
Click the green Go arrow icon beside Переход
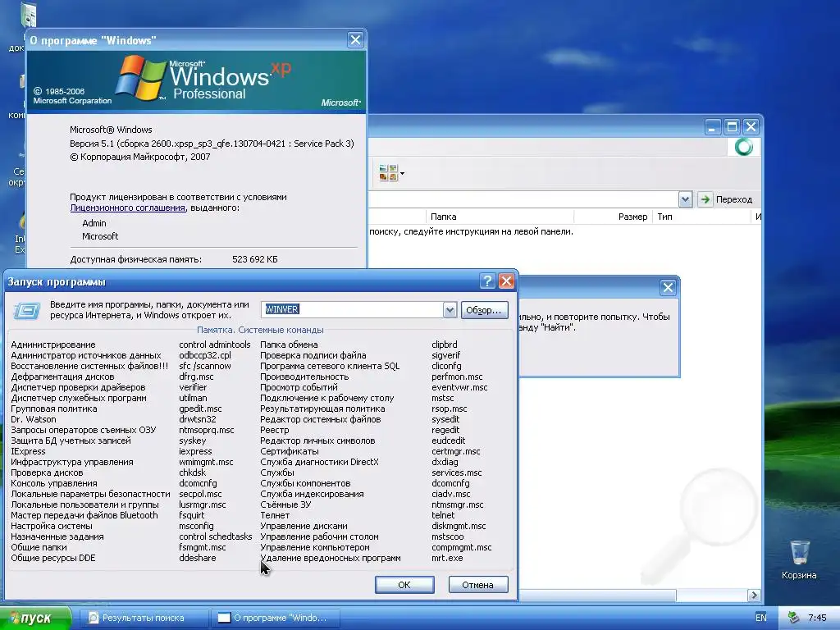click(x=705, y=199)
